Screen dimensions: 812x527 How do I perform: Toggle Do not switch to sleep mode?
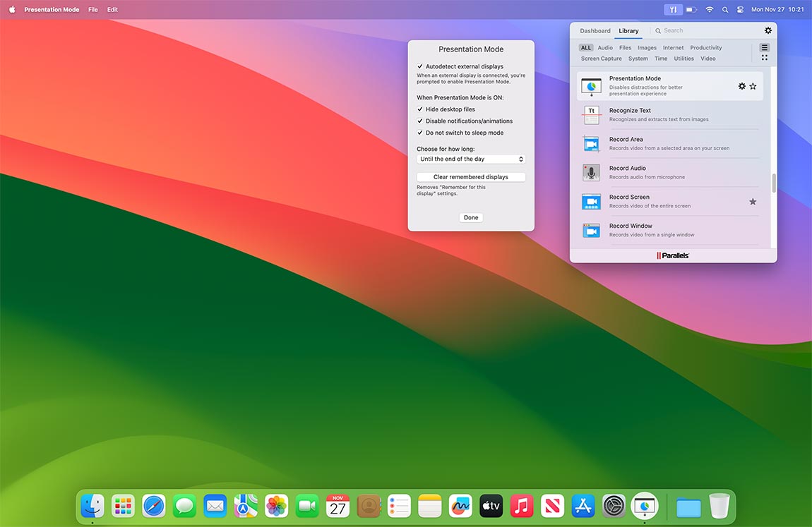pyautogui.click(x=420, y=133)
